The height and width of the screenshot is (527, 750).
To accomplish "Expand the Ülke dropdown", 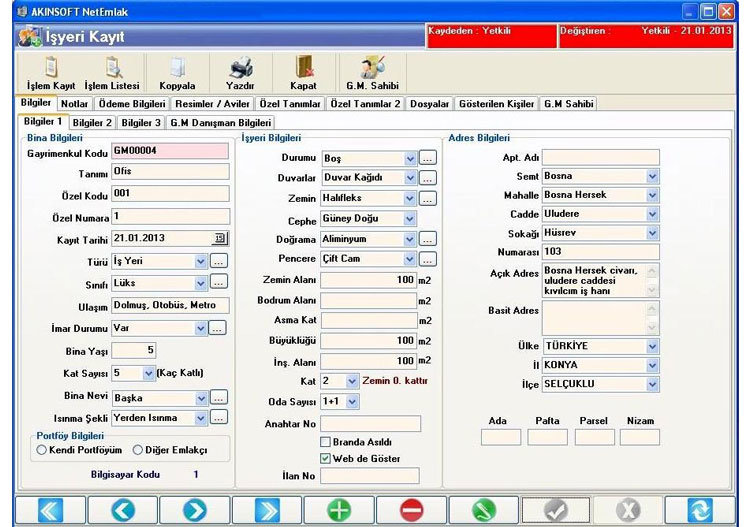I will [x=652, y=346].
